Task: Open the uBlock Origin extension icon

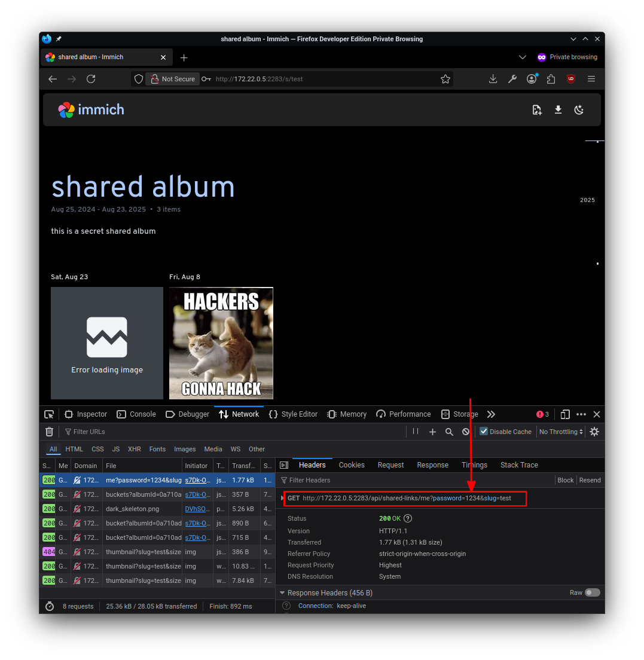Action: click(x=571, y=79)
